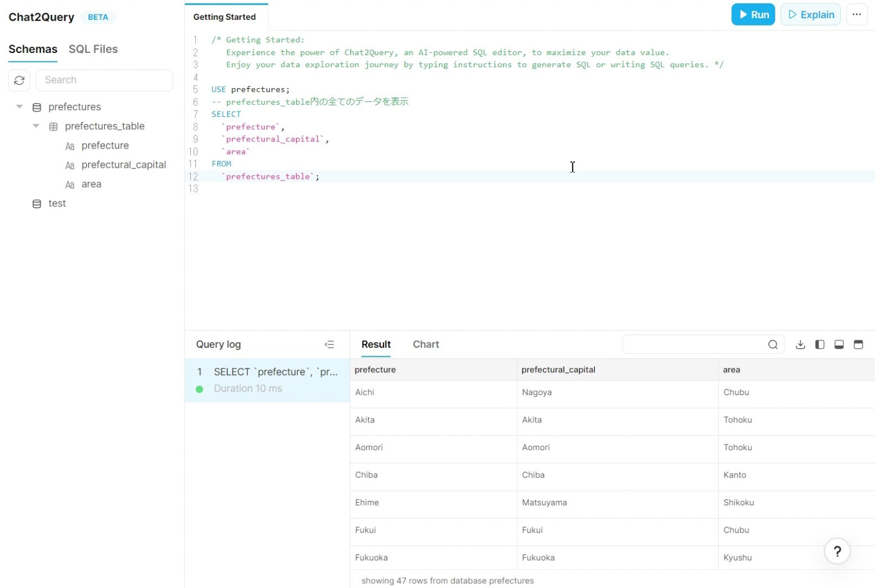875x588 pixels.
Task: Click the prefectural_capital results column header
Action: pyautogui.click(x=618, y=370)
